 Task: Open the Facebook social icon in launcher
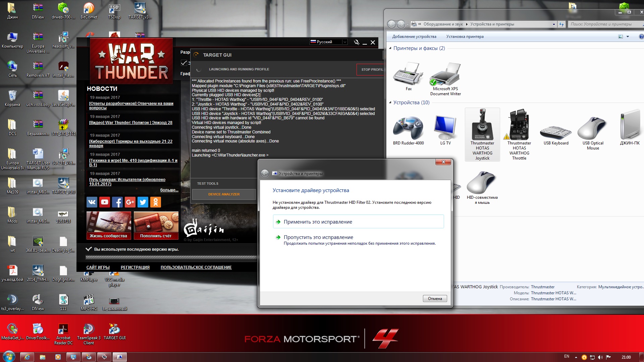click(117, 202)
